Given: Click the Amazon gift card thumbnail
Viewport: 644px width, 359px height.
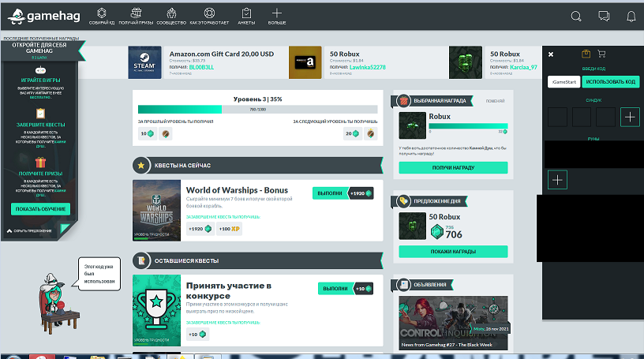Looking at the screenshot, I should [305, 62].
